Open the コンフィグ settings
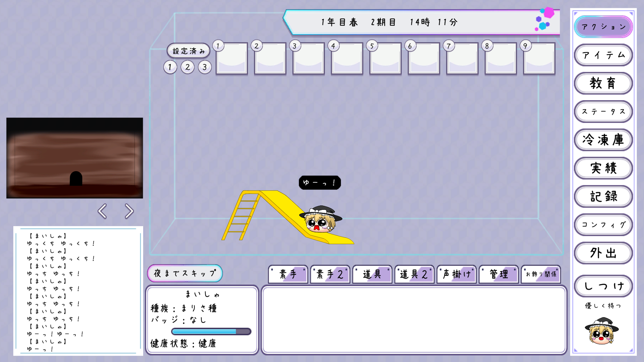Viewport: 644px width, 362px height. [603, 224]
